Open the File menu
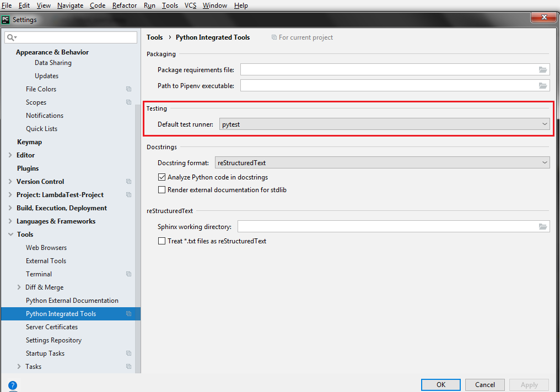The image size is (560, 392). (x=7, y=6)
